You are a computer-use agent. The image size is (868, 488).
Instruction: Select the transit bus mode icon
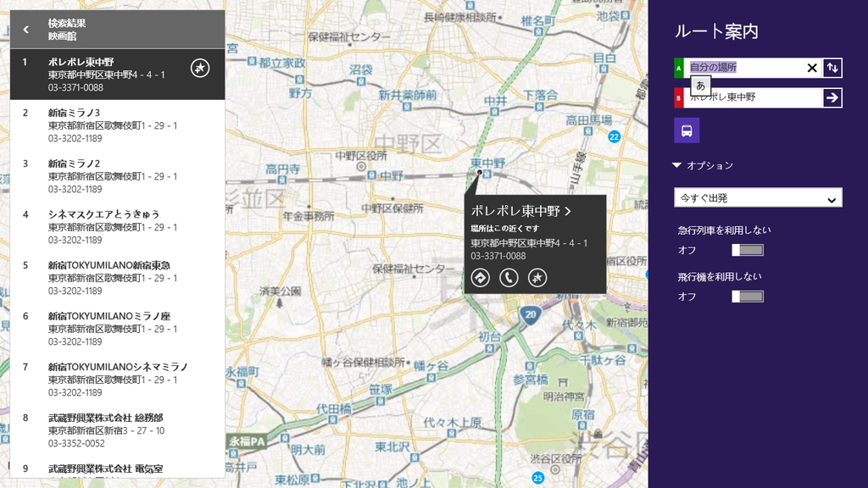tap(687, 130)
